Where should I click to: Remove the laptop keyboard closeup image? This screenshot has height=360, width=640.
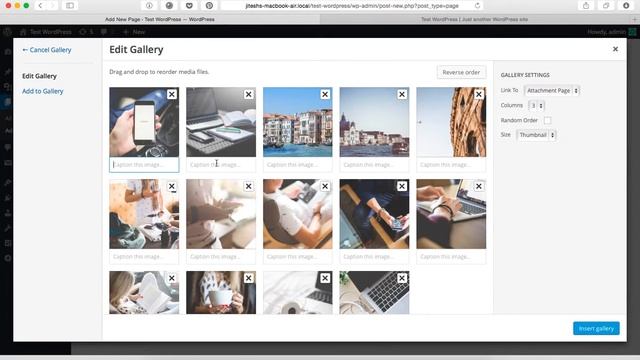(x=402, y=278)
